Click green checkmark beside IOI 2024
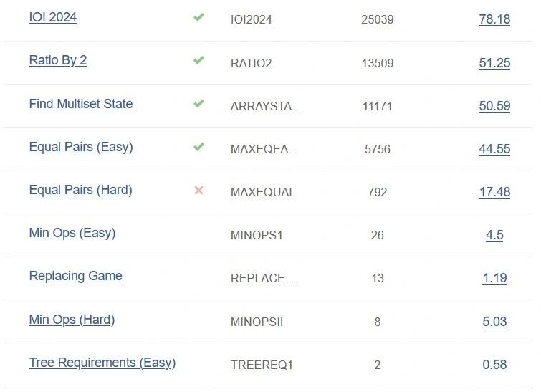The image size is (541, 392). (x=198, y=17)
